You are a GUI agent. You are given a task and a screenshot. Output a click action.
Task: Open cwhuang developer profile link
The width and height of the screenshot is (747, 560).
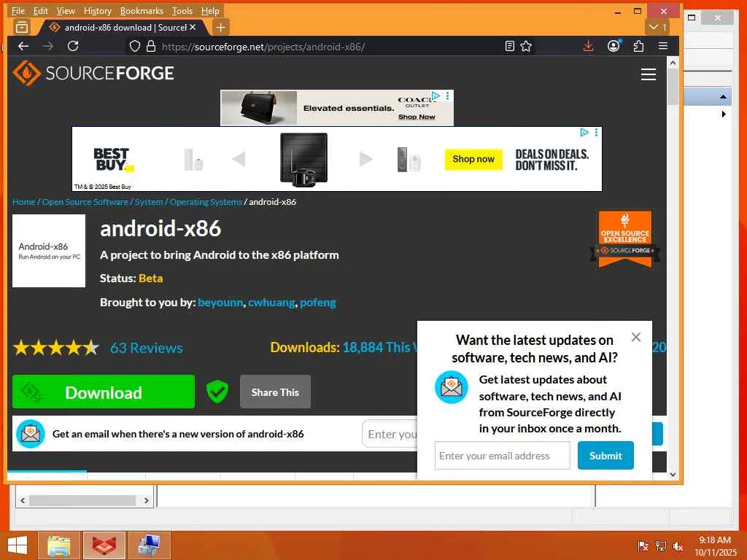[271, 303]
